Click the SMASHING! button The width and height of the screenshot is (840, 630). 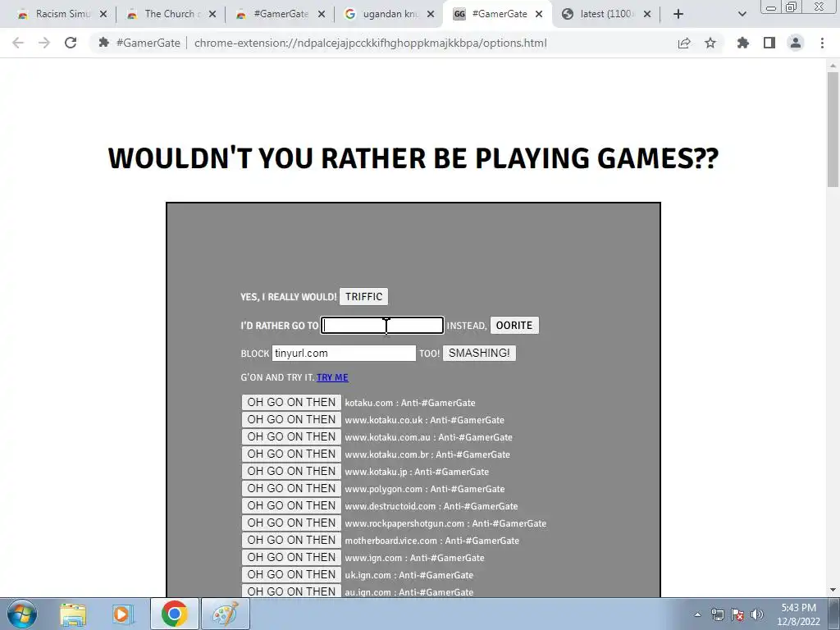tap(479, 353)
